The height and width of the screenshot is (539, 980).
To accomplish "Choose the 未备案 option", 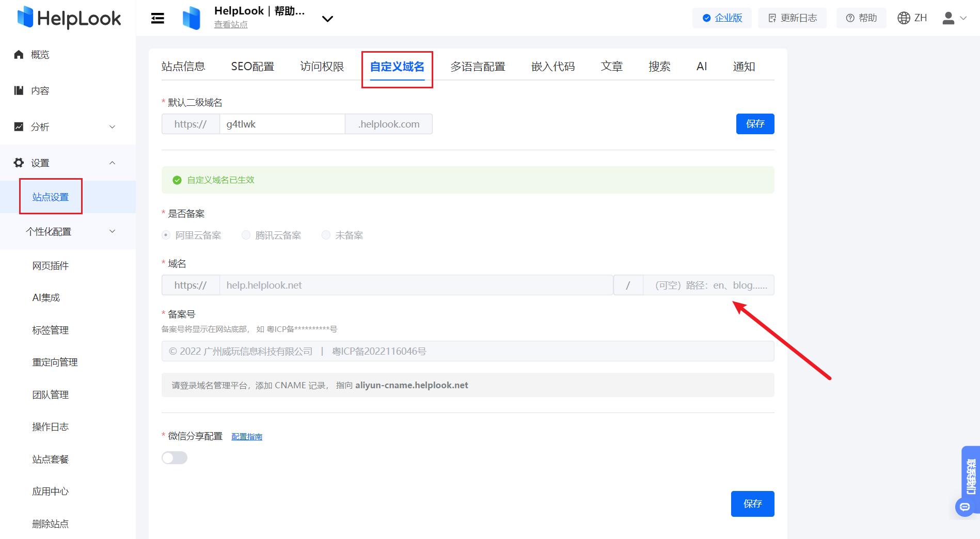I will [x=326, y=235].
